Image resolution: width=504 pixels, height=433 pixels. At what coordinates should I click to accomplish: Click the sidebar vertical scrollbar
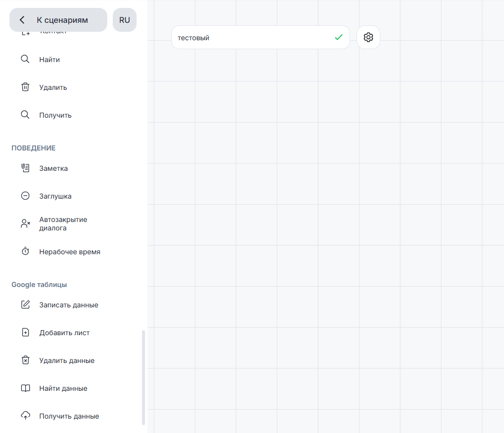click(x=144, y=377)
